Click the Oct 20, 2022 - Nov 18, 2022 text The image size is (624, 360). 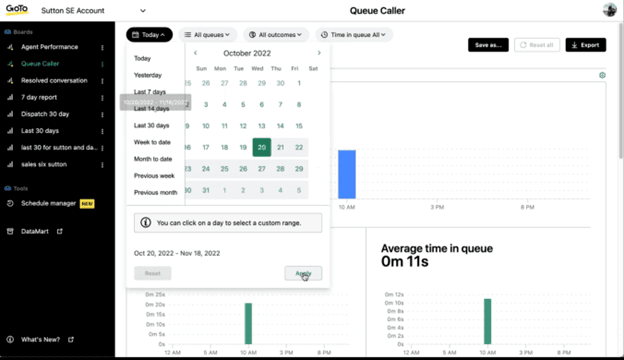177,253
